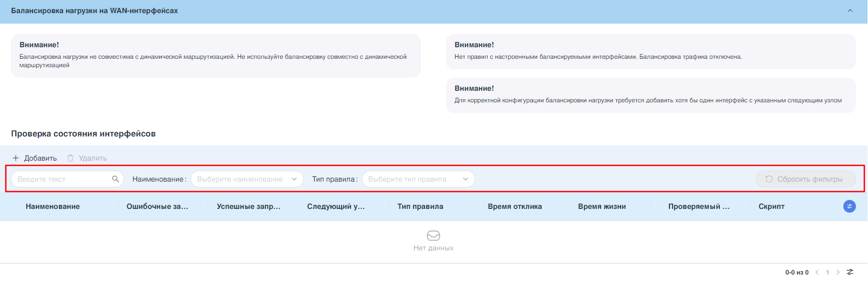Image resolution: width=868 pixels, height=285 pixels.
Task: Open the Тип правила filter dropdown
Action: pos(418,179)
